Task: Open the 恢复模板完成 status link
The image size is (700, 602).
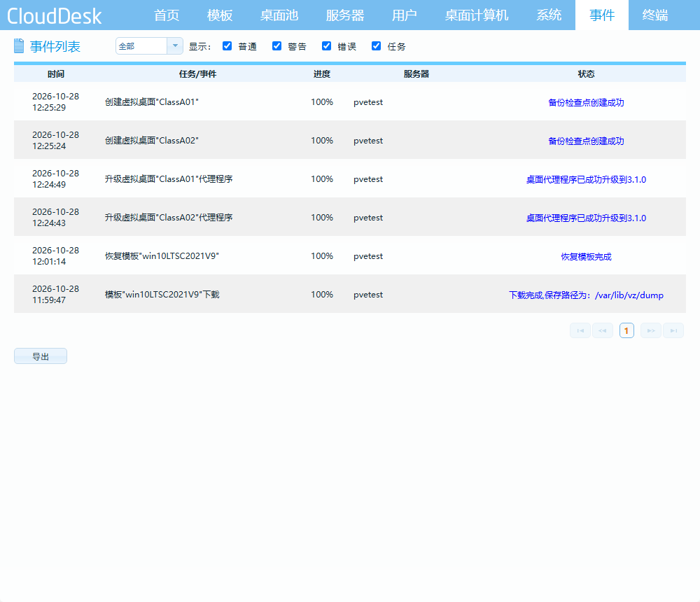Action: [x=586, y=256]
